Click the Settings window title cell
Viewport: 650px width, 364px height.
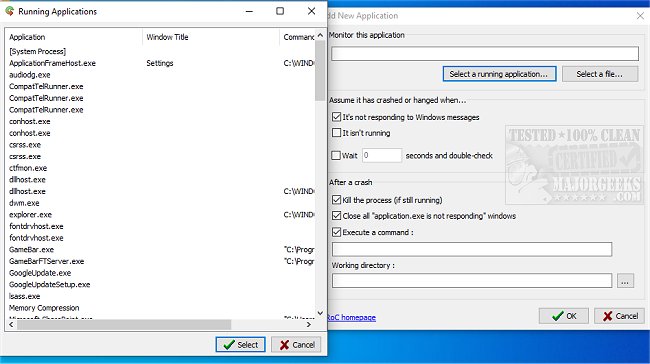(x=160, y=63)
